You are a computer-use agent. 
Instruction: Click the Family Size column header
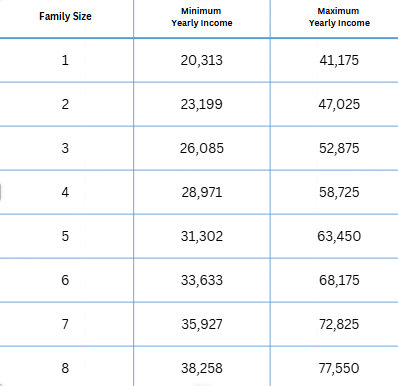(x=65, y=16)
